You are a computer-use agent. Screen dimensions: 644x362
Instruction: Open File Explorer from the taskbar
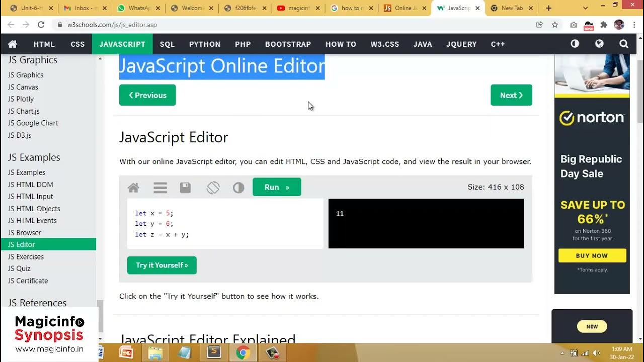[x=155, y=353]
